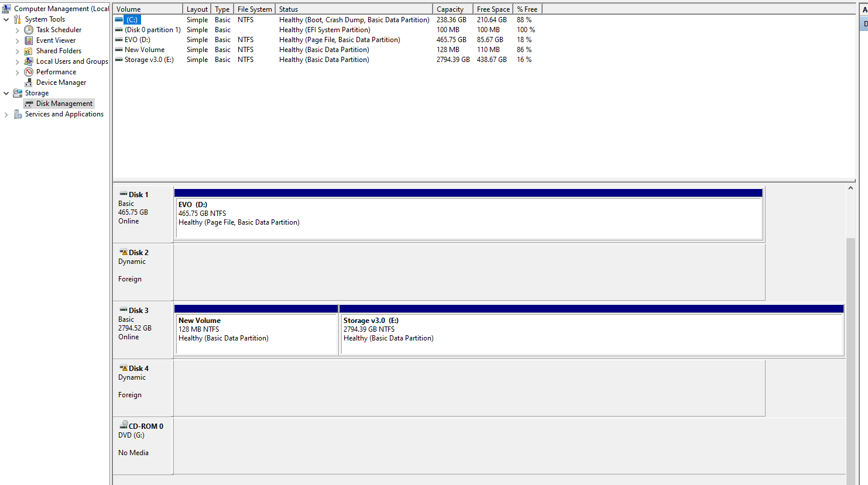The width and height of the screenshot is (868, 485).
Task: Click the '110 MB' free space cell
Action: pos(488,50)
